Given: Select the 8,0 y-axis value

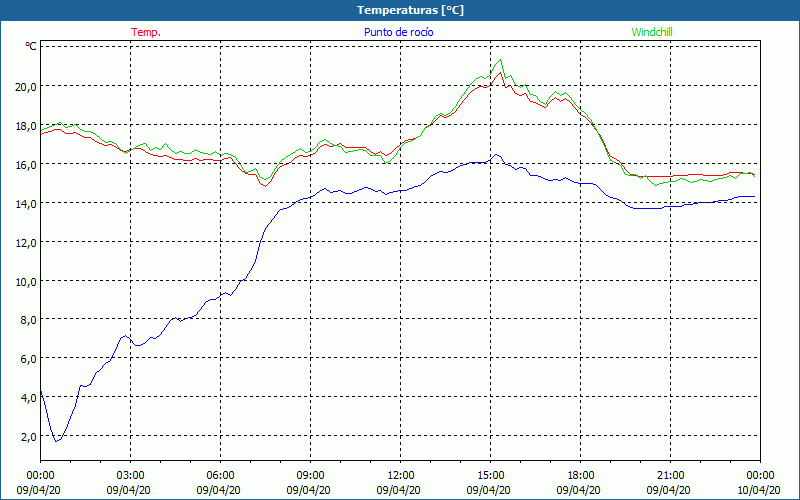Looking at the screenshot, I should click(x=29, y=320).
